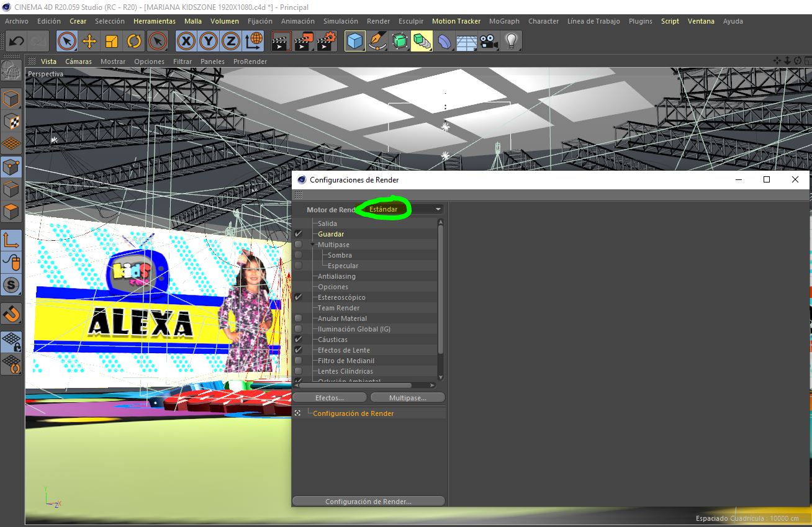The height and width of the screenshot is (527, 812).
Task: Enable the Axis mode icon
Action: (x=11, y=240)
